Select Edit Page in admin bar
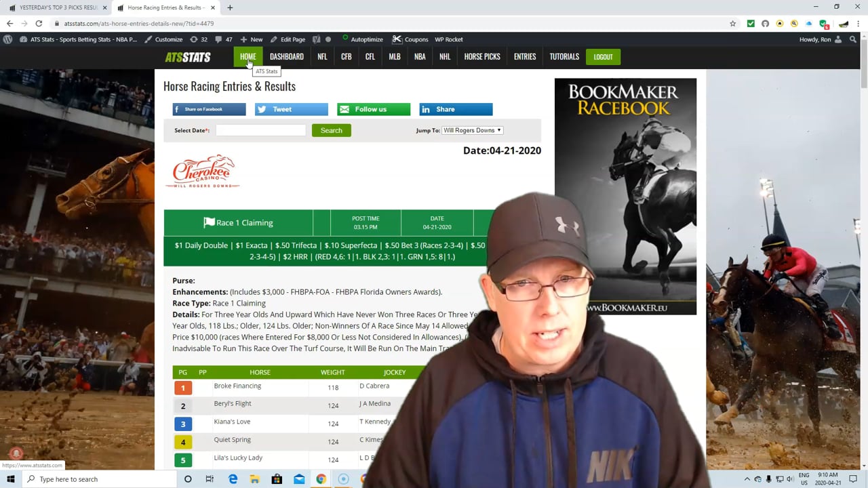The width and height of the screenshot is (868, 488). 288,39
